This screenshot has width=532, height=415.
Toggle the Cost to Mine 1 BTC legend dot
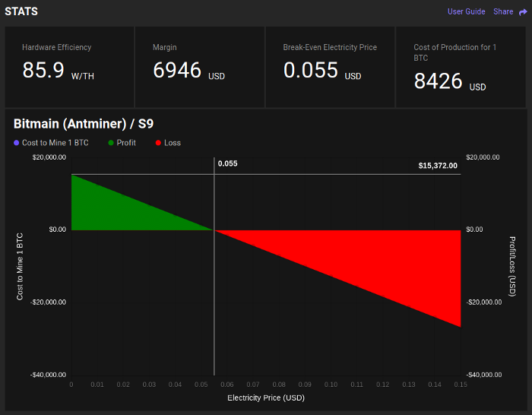(x=16, y=143)
